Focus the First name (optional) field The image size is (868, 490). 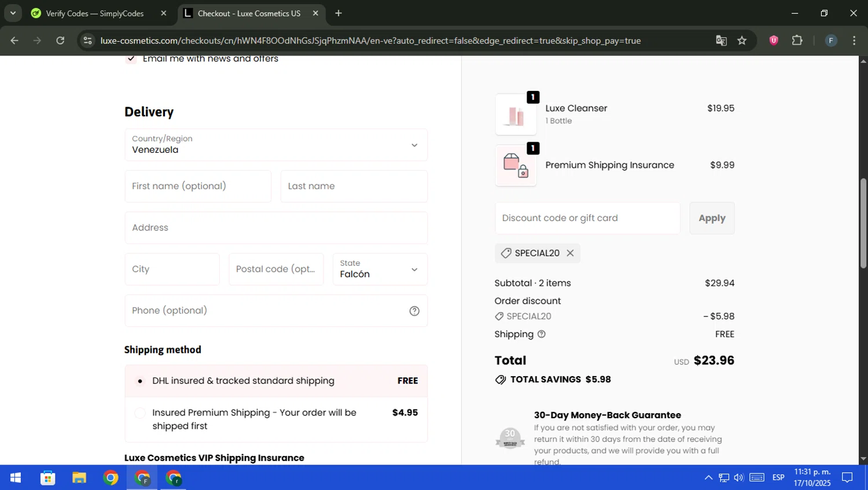tap(198, 186)
